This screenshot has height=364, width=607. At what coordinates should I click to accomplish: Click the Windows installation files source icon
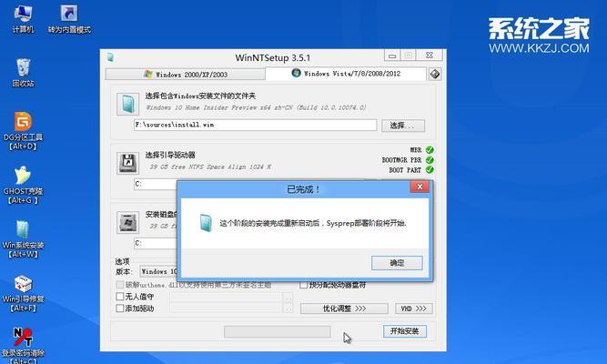point(127,104)
